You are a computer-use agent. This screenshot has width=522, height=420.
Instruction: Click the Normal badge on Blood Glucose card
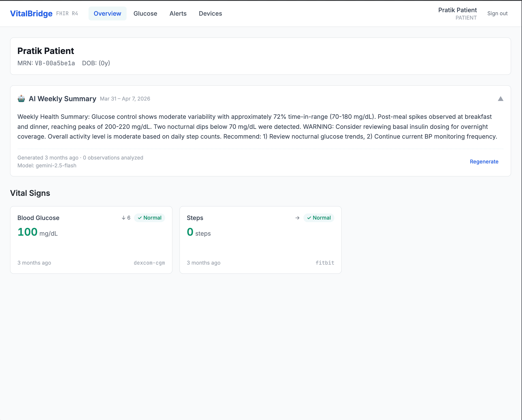(150, 218)
